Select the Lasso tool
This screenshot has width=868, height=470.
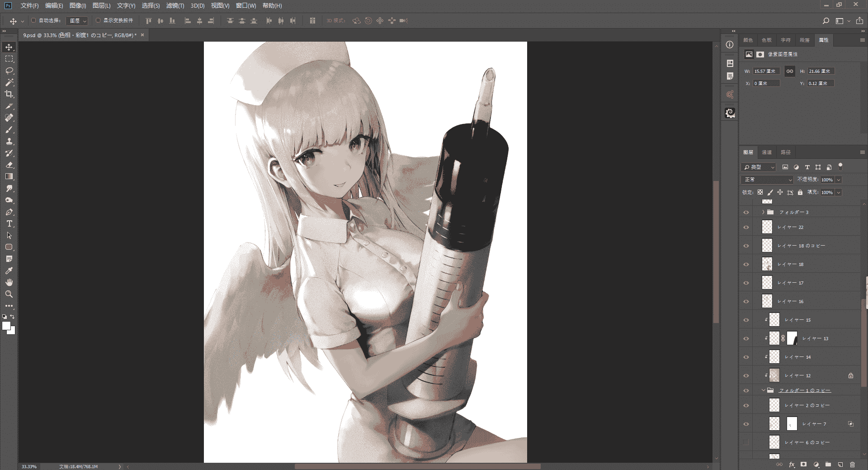click(9, 71)
